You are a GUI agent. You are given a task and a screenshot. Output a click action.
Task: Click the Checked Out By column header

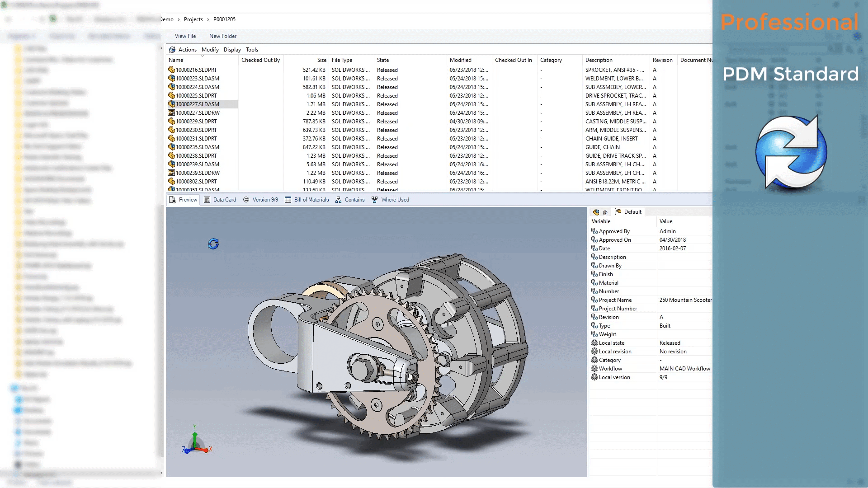click(261, 60)
